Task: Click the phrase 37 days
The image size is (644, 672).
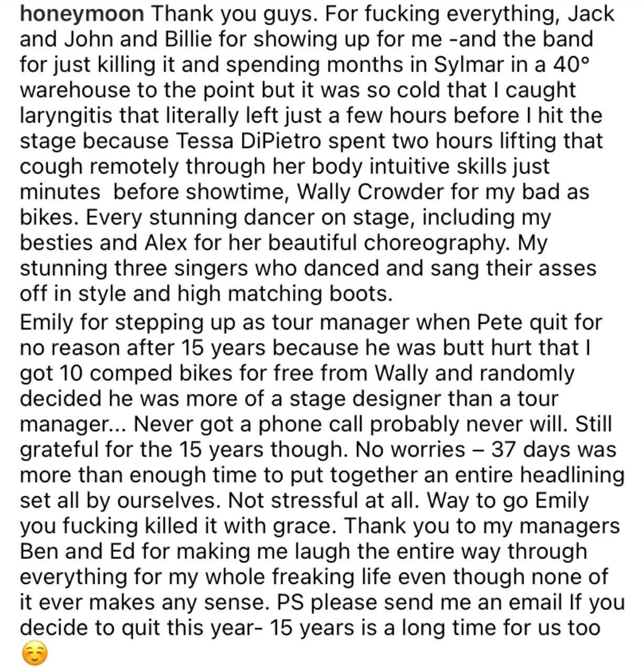Action: coord(527,450)
